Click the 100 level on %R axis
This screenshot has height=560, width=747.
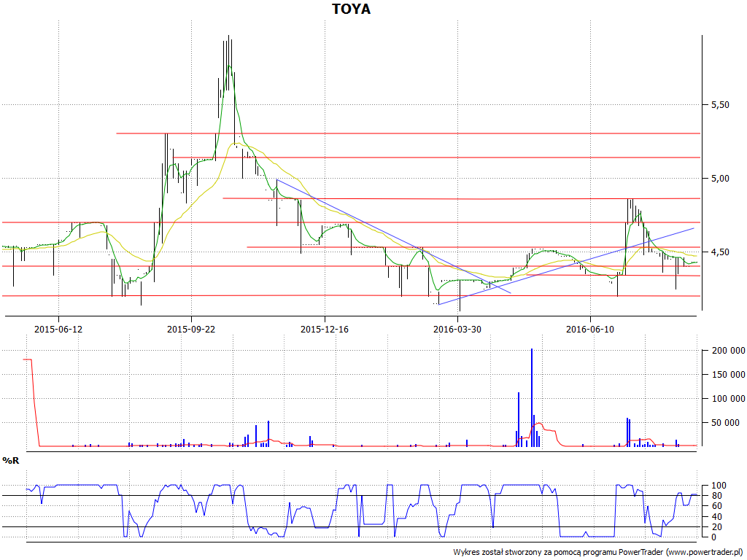click(719, 486)
